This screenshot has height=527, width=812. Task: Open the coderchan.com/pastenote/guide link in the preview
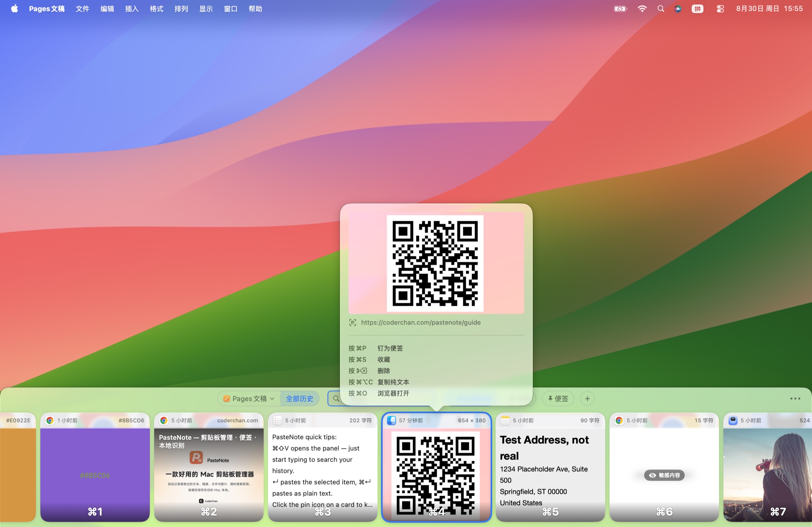click(421, 322)
